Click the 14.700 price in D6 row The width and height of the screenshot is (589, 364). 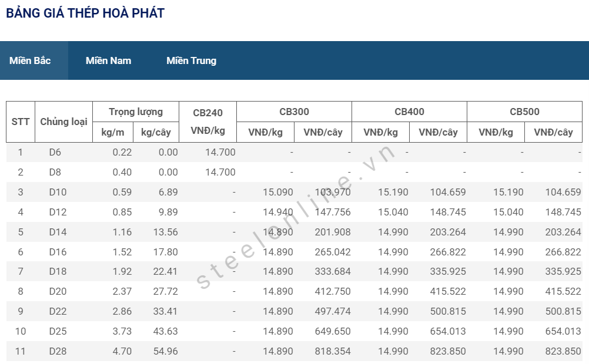(220, 153)
